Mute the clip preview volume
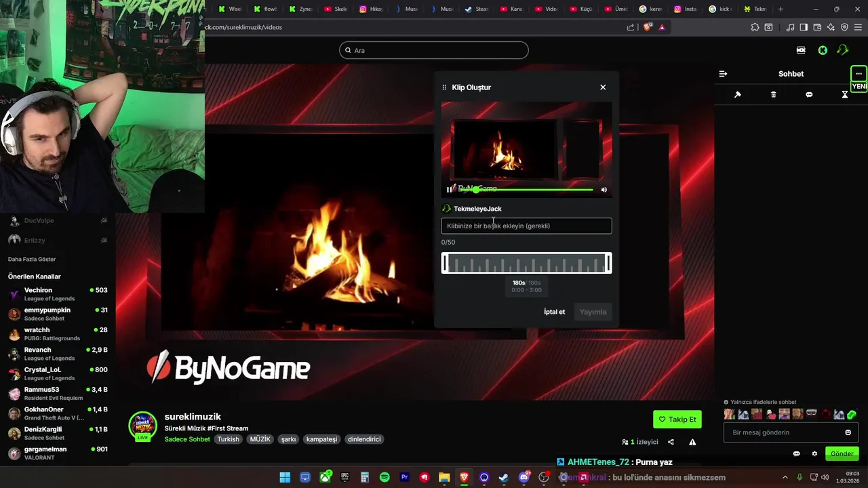 604,190
